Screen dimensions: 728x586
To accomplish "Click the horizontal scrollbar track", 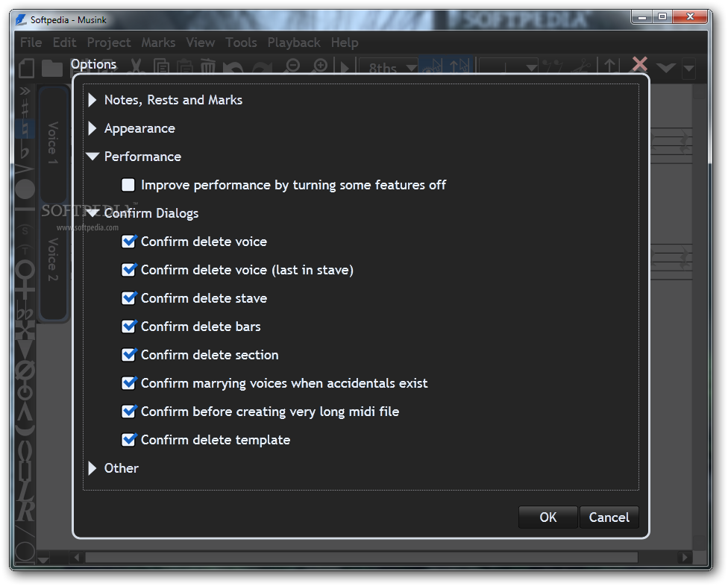I will pyautogui.click(x=361, y=557).
